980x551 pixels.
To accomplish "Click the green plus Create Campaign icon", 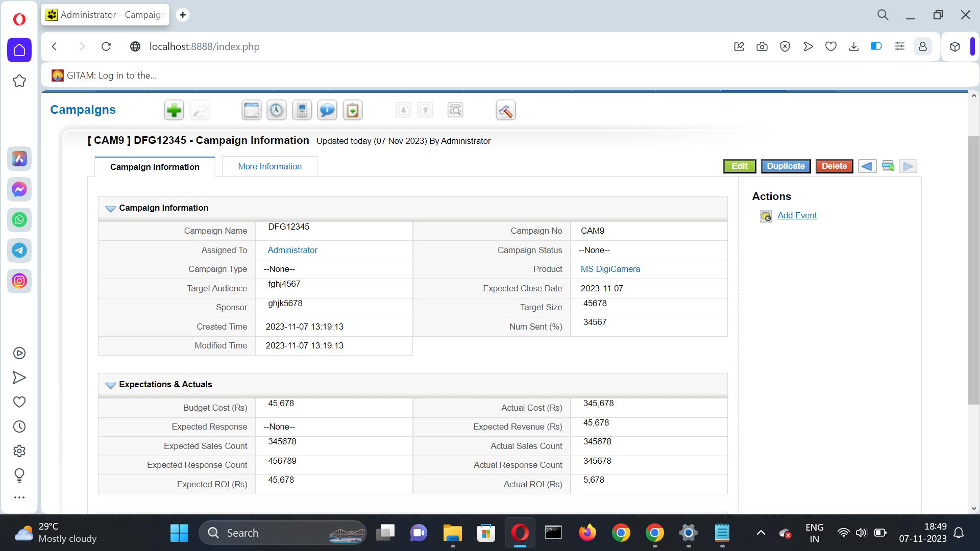I will click(x=174, y=110).
